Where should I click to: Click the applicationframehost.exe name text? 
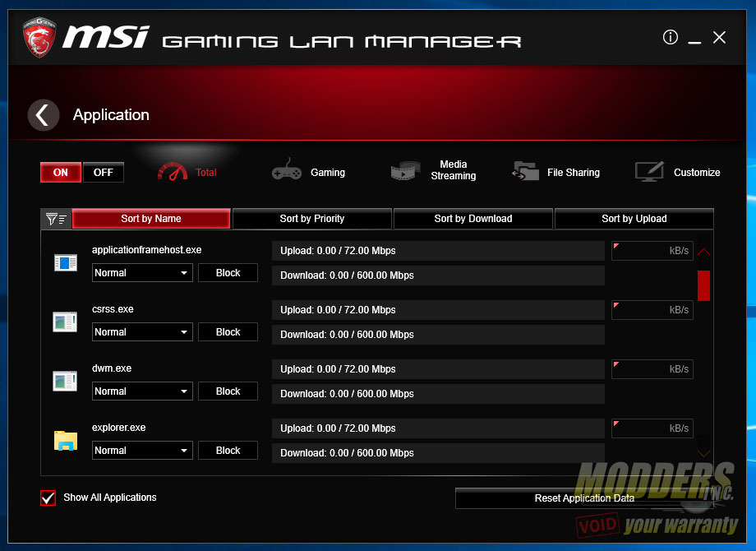click(x=146, y=250)
